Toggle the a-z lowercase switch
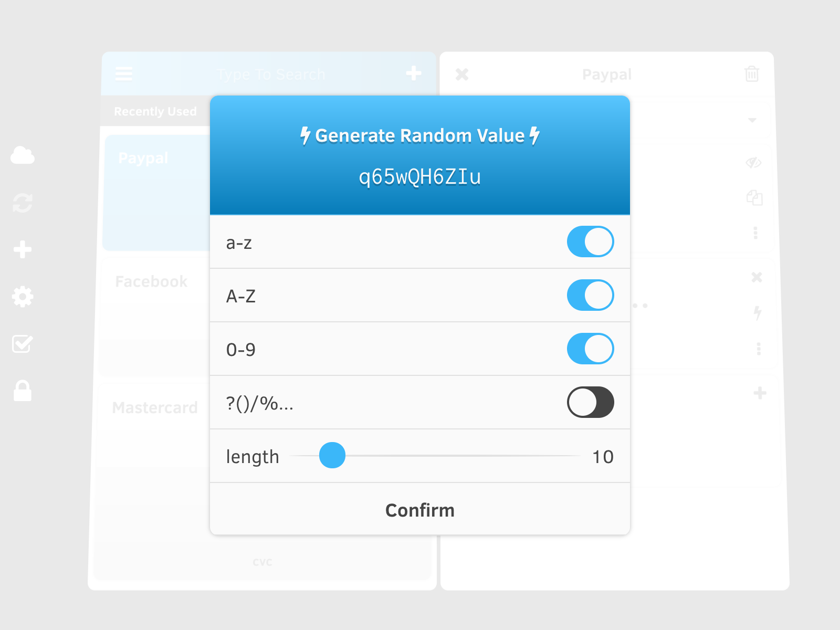 (x=591, y=241)
